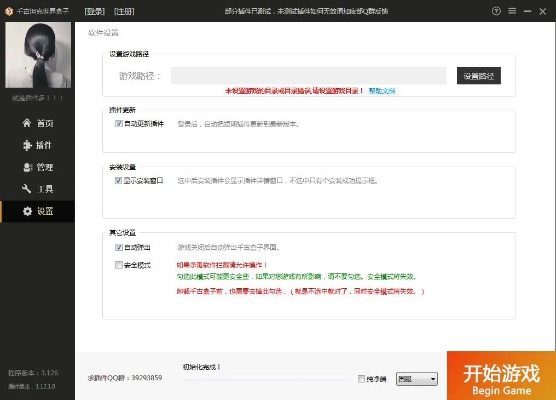Close the application window
Screen dimensions: 556x400
click(543, 11)
